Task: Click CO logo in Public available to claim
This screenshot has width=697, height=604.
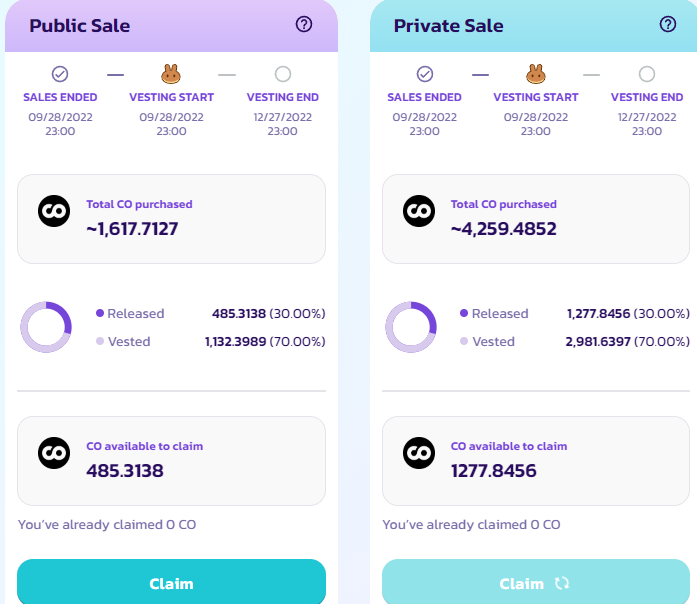Action: point(54,453)
